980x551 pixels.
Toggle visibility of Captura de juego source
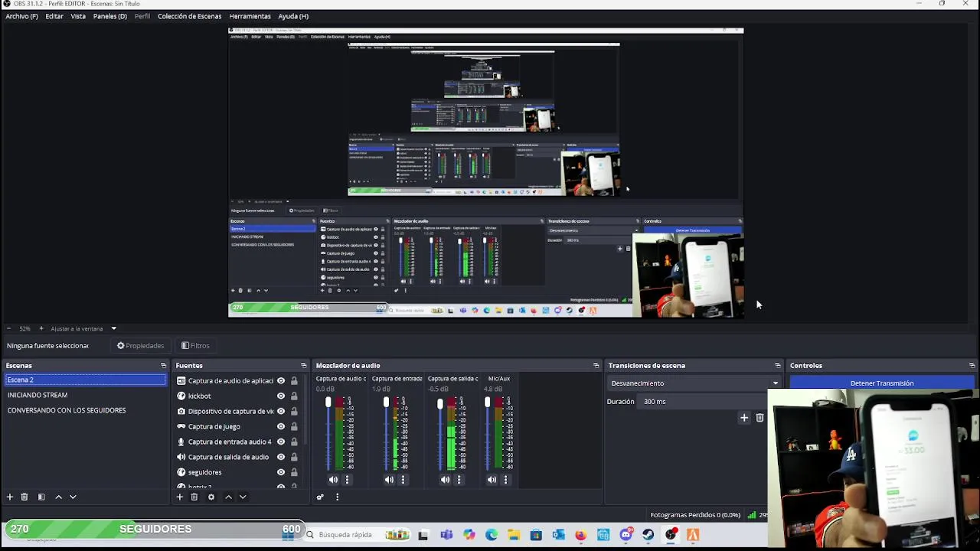[281, 426]
